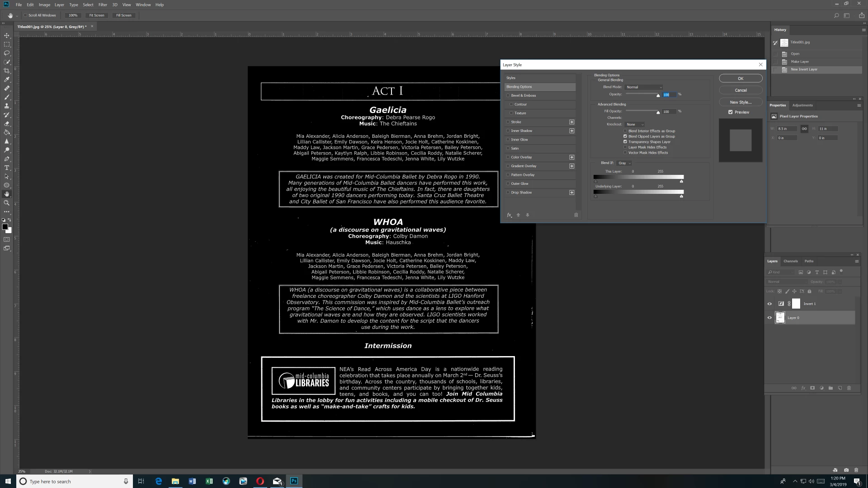Select the Lasso tool

(7, 53)
